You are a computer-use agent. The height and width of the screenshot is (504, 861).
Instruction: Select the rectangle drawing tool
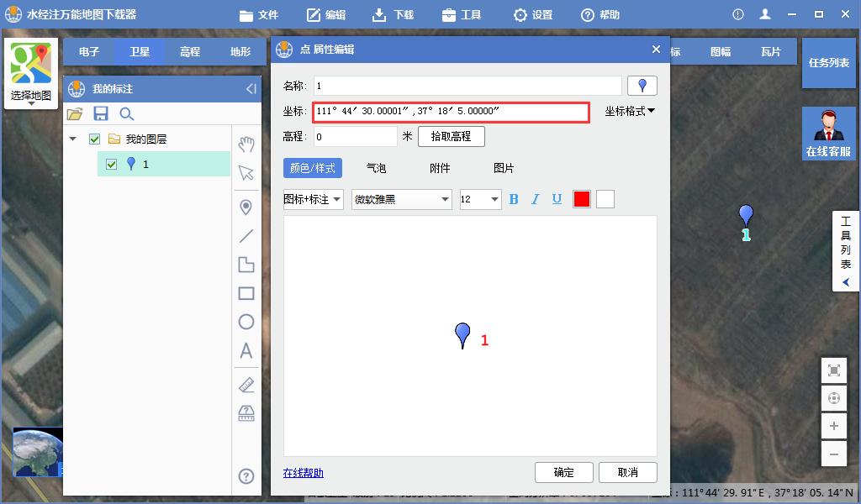(246, 291)
